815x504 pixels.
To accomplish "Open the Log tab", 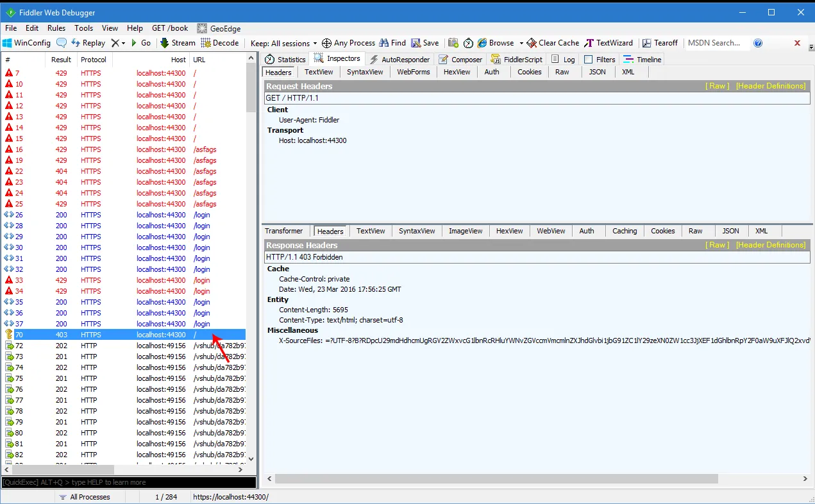I will coord(563,60).
